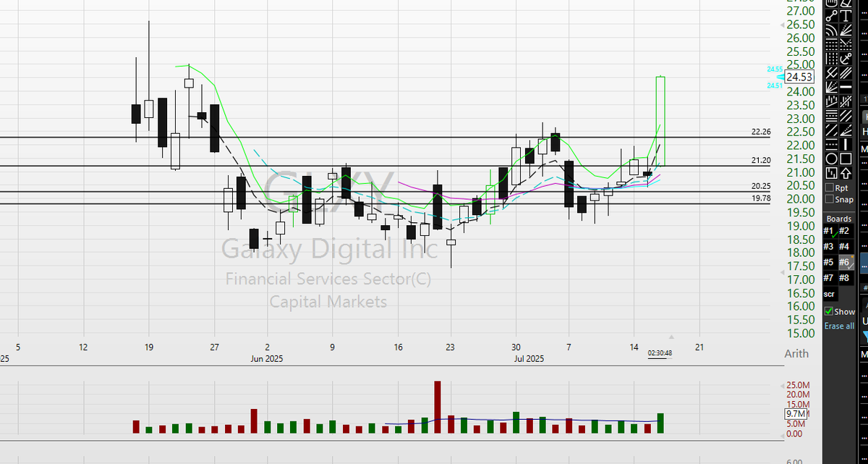Click the Boards section header
This screenshot has width=868, height=464.
[839, 219]
